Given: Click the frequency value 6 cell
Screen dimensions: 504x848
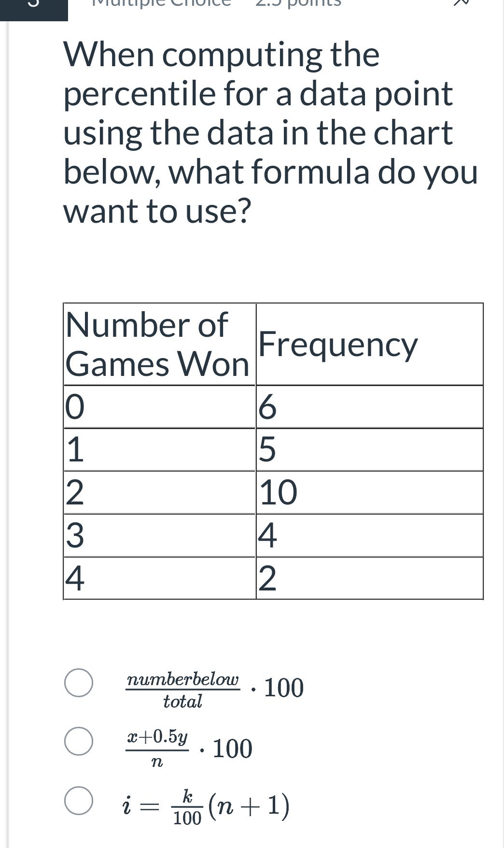Looking at the screenshot, I should (267, 407).
